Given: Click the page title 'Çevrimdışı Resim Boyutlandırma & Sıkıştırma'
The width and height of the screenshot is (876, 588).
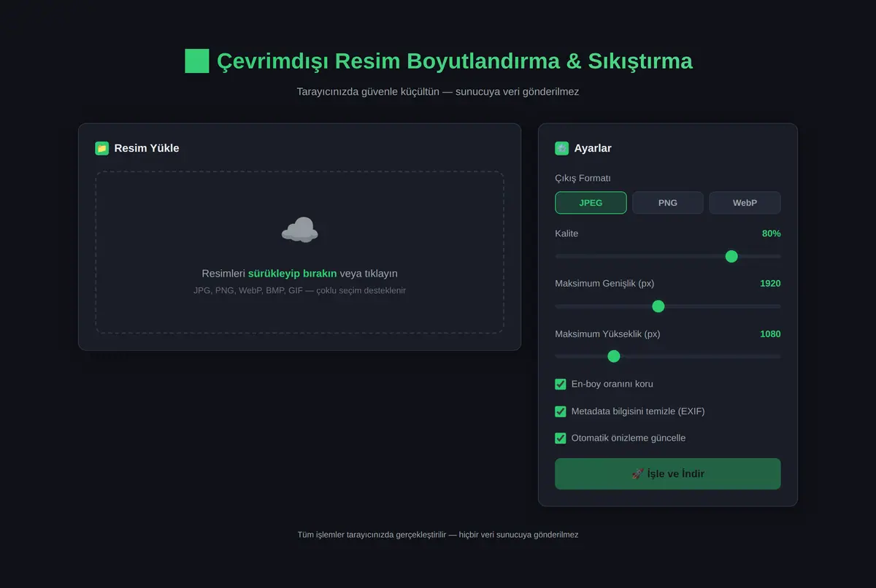Looking at the screenshot, I should tap(454, 61).
